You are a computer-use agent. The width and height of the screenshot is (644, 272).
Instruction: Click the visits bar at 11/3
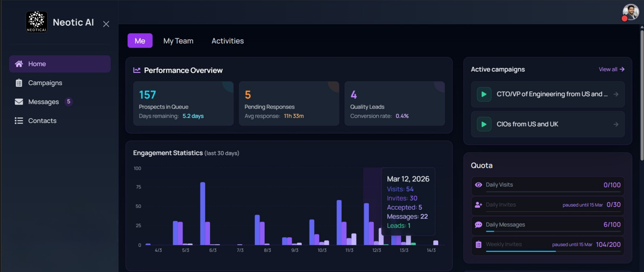coord(339,223)
